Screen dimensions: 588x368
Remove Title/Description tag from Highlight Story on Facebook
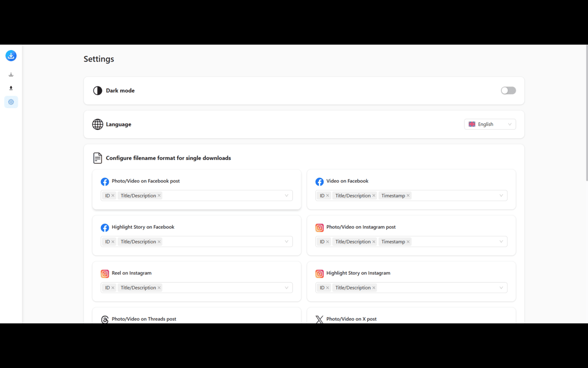click(159, 241)
